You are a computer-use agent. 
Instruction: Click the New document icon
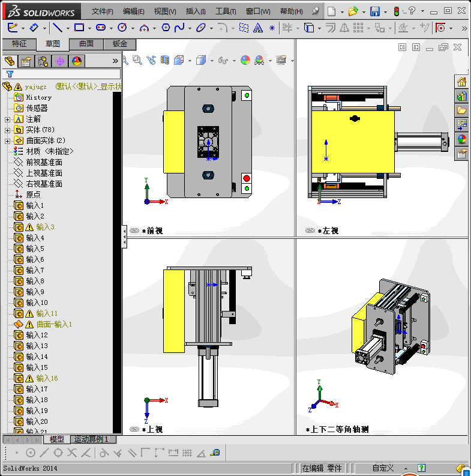point(331,11)
